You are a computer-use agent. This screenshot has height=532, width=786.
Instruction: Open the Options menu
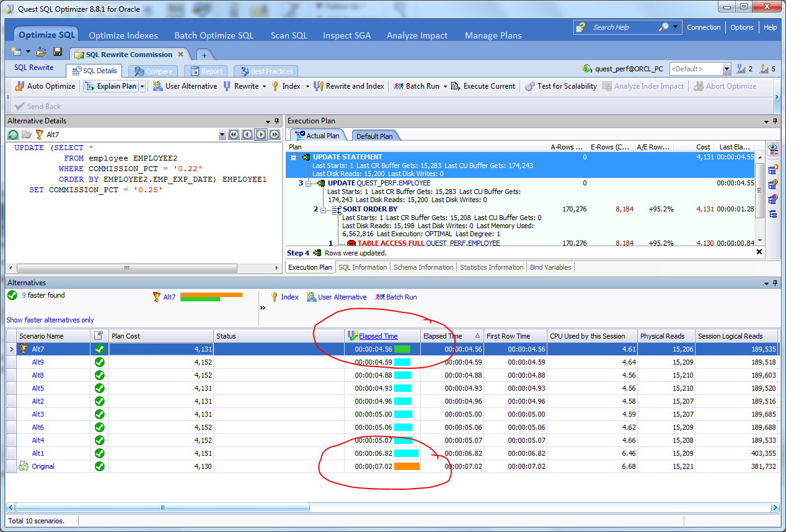pyautogui.click(x=741, y=27)
